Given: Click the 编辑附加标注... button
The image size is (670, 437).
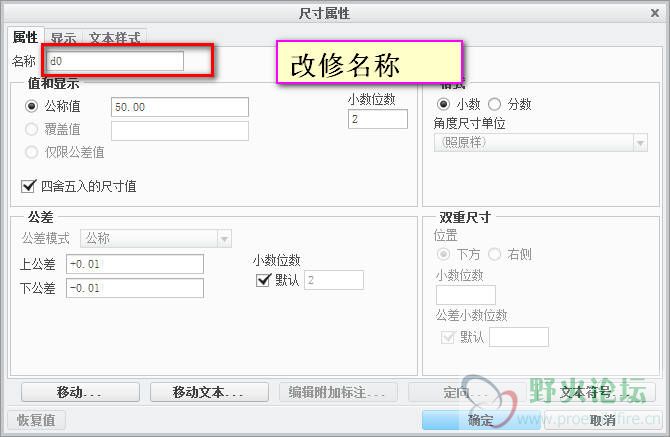Looking at the screenshot, I should (338, 392).
